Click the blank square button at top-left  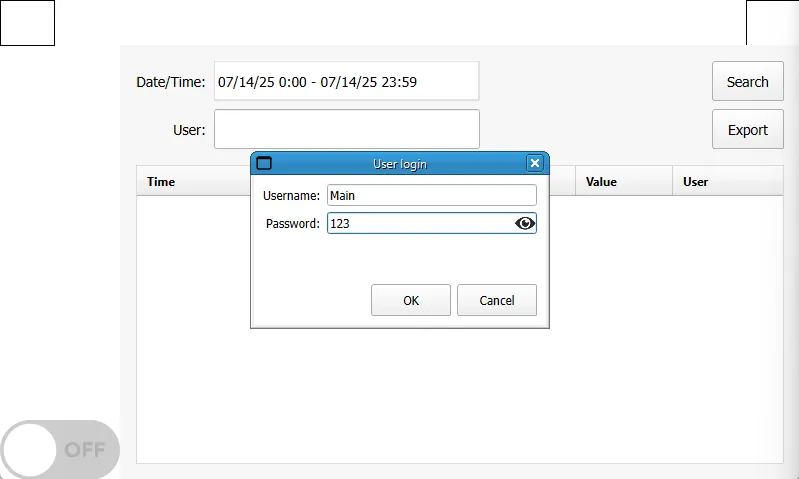tap(27, 23)
